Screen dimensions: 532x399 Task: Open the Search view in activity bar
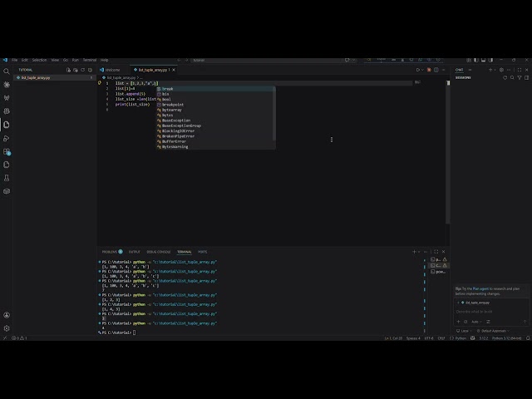coord(7,71)
